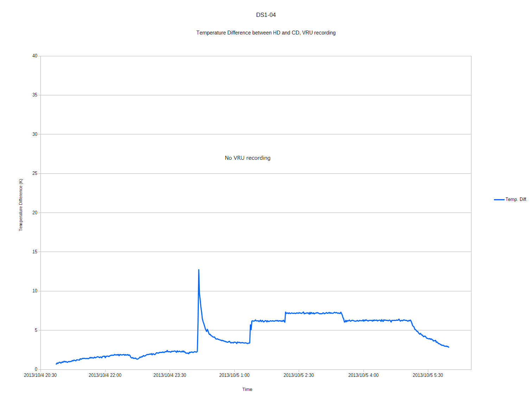The height and width of the screenshot is (399, 532).
Task: Select the Temp. Diff. legend label
Action: click(516, 199)
